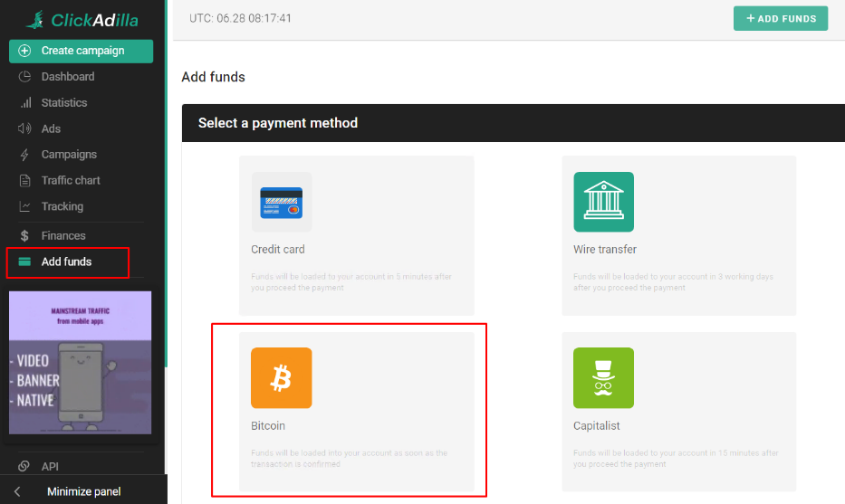This screenshot has width=845, height=504.
Task: Click the blue credit card icon
Action: (282, 202)
